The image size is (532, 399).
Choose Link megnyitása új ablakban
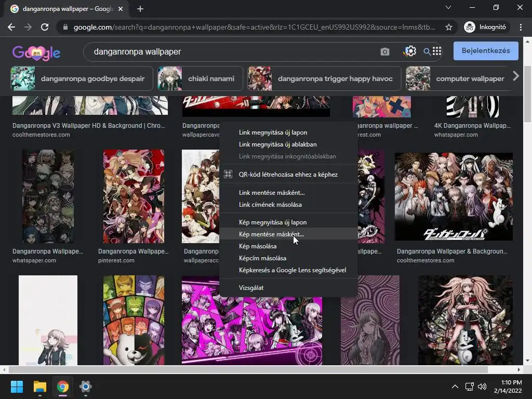pos(289,144)
